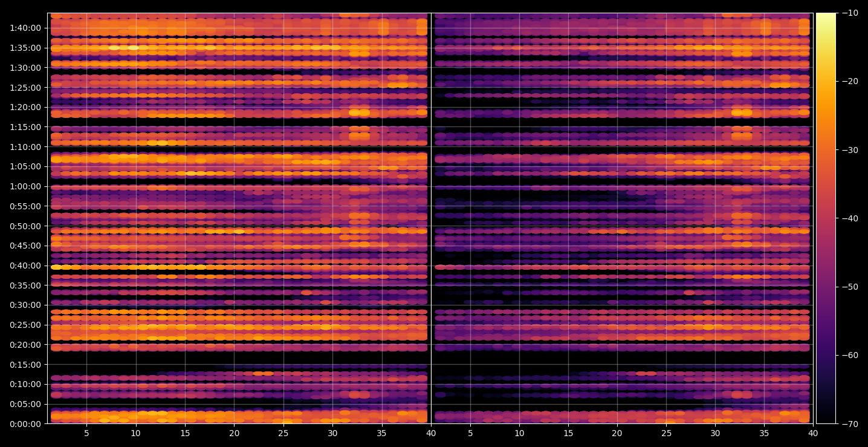Click the 1:00:00 time axis label
Viewport: 868px width, 447px height.
pyautogui.click(x=25, y=186)
